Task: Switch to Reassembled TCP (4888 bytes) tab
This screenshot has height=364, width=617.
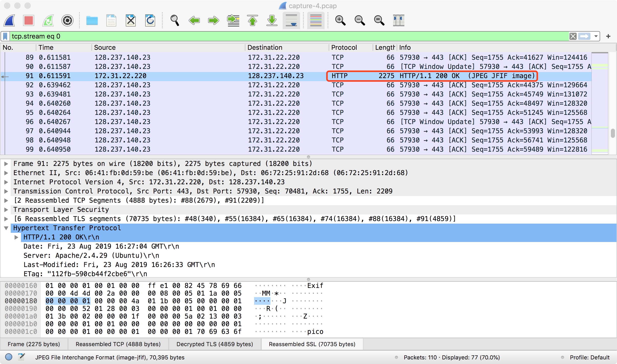Action: coord(118,344)
